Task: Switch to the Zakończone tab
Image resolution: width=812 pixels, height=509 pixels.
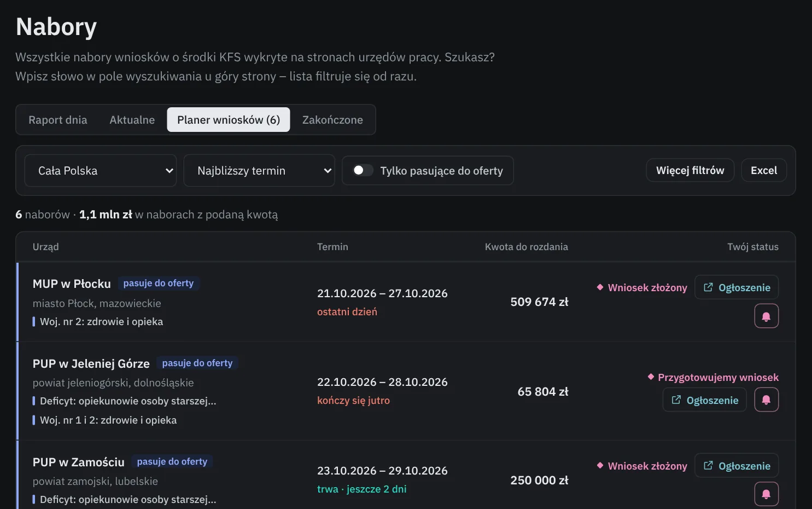Action: (332, 120)
